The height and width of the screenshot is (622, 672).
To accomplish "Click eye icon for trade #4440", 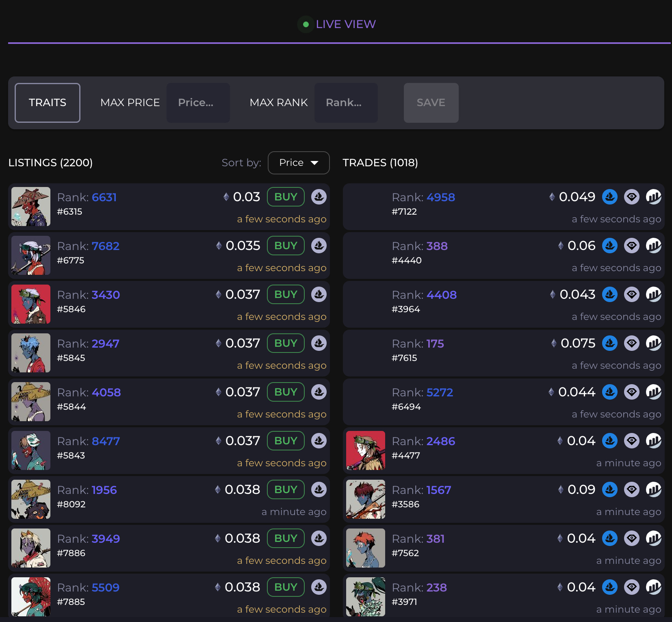I will 632,246.
